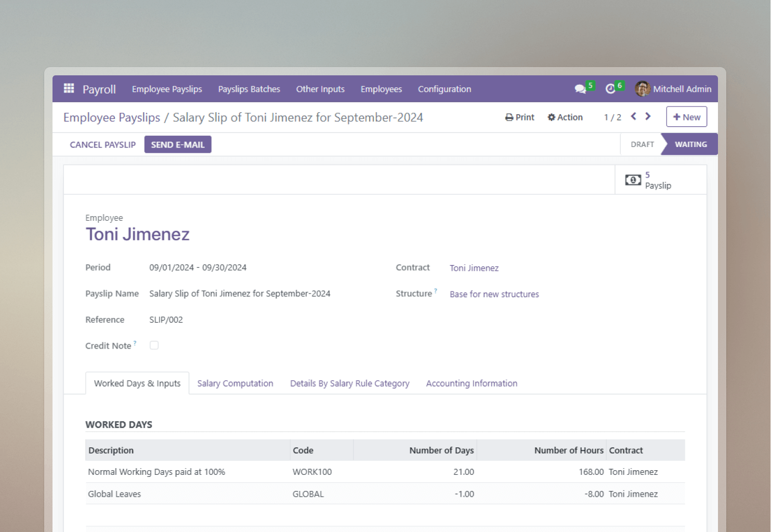Open Configuration menu
The image size is (771, 532).
click(445, 89)
